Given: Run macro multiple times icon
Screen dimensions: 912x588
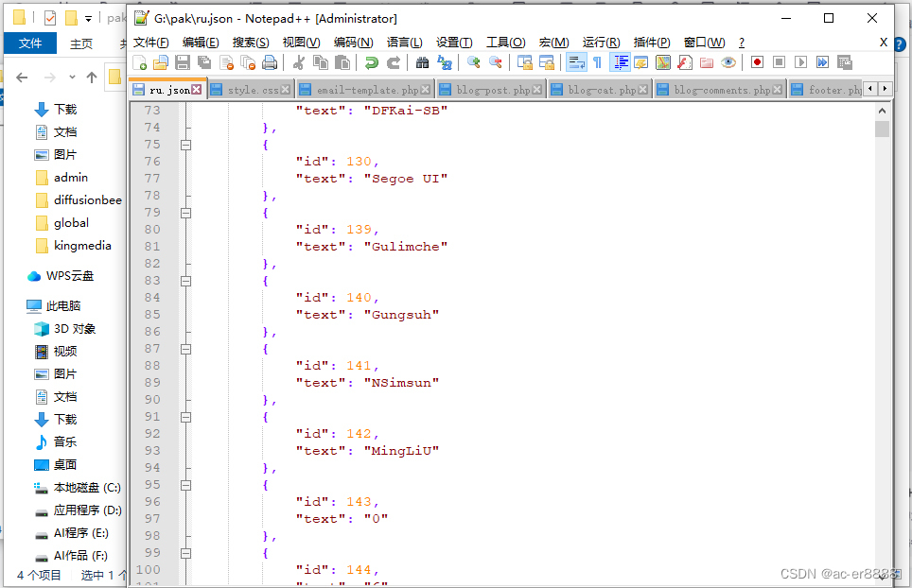Looking at the screenshot, I should pyautogui.click(x=822, y=62).
